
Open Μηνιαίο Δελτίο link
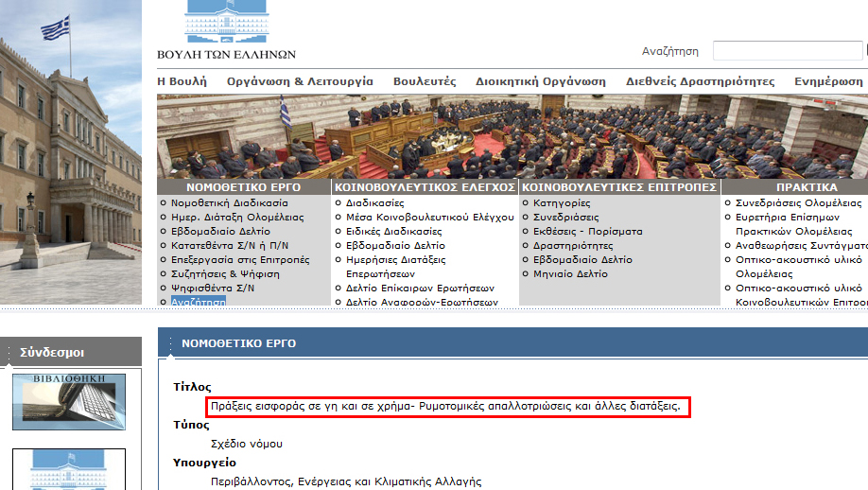[x=570, y=274]
